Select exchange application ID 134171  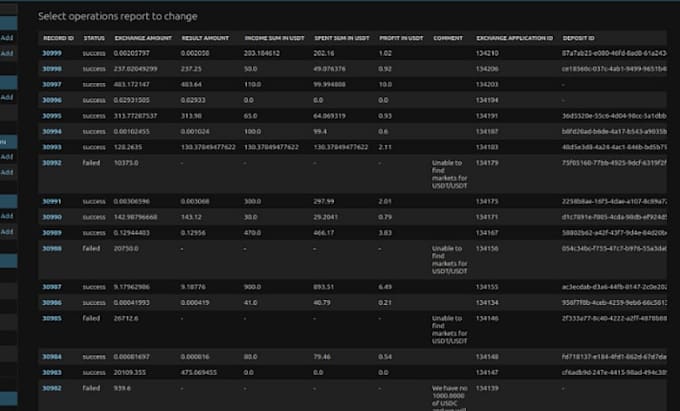[x=487, y=217]
